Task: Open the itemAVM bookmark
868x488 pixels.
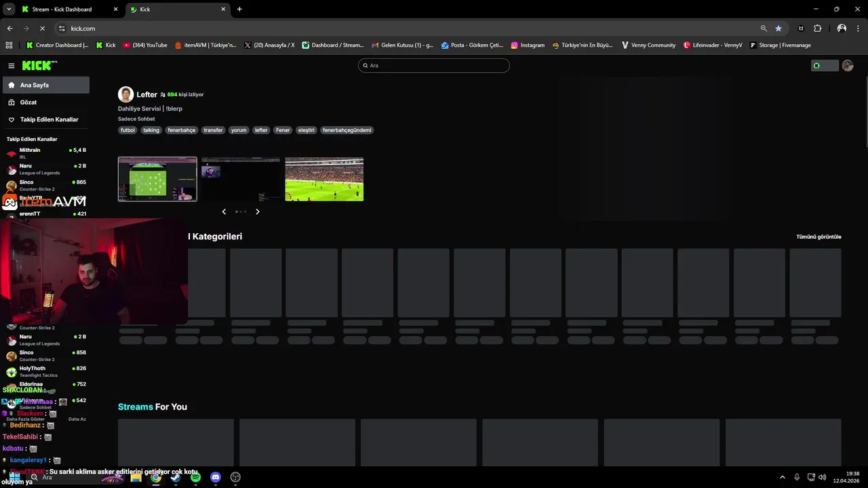Action: coord(205,45)
